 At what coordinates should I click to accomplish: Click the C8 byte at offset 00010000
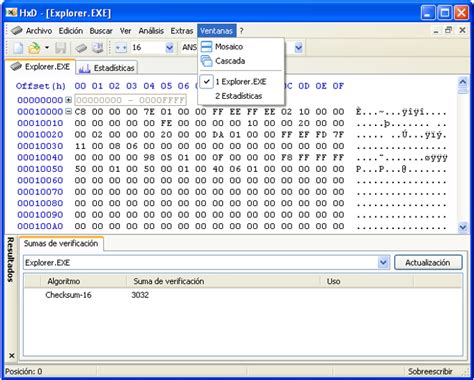click(x=80, y=112)
